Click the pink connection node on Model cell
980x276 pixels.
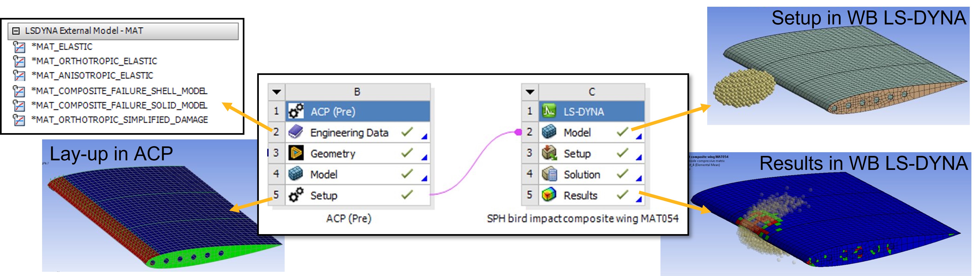click(x=518, y=132)
